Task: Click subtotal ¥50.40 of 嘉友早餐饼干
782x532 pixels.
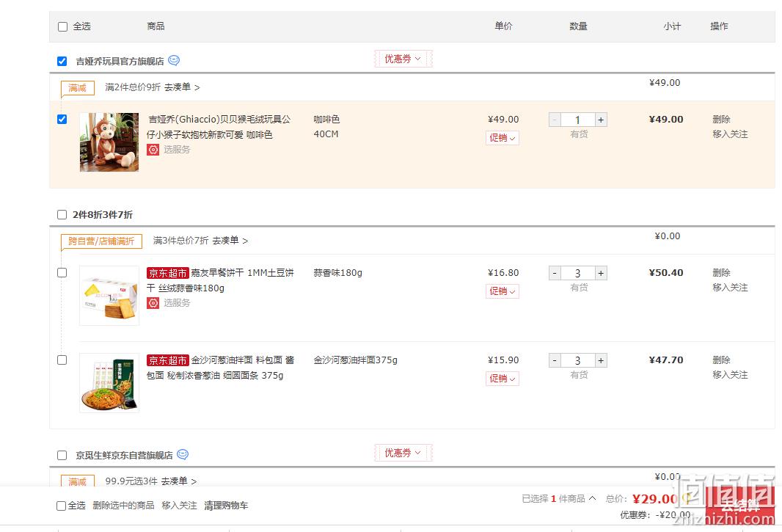Action: coord(666,272)
